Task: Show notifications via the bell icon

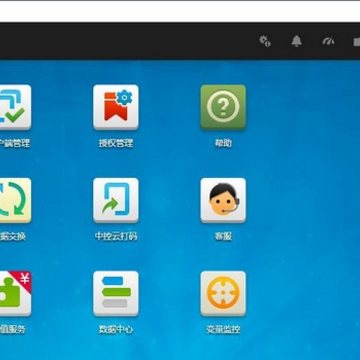Action: click(x=296, y=41)
